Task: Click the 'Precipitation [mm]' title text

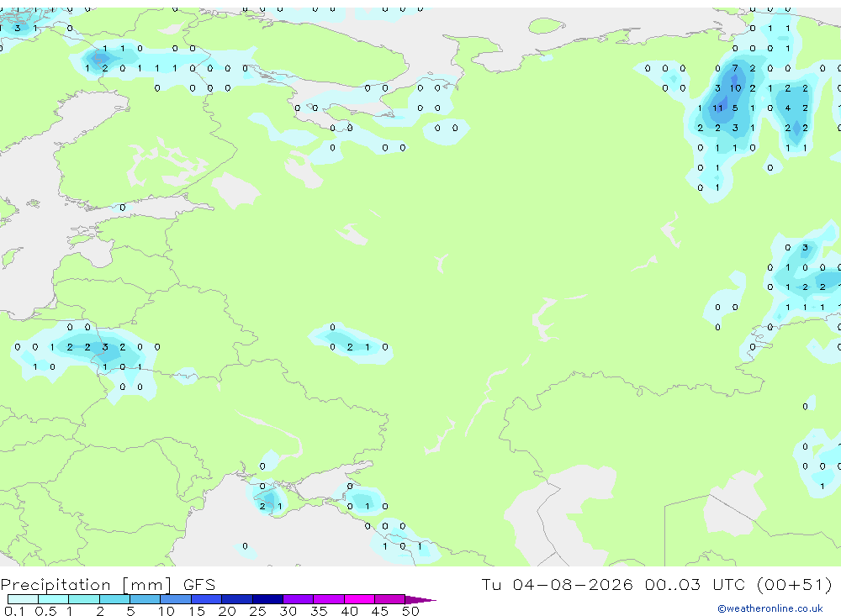Action: (x=86, y=585)
